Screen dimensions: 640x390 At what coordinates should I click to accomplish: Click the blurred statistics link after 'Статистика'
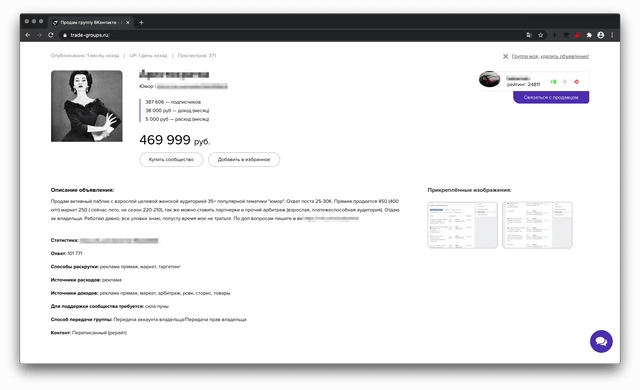click(119, 240)
